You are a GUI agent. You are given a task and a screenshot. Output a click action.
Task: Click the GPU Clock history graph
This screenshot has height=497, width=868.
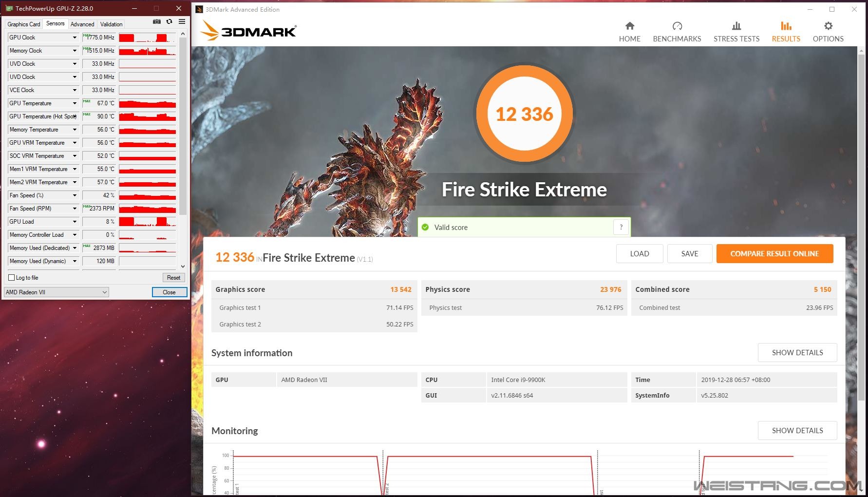tap(147, 38)
